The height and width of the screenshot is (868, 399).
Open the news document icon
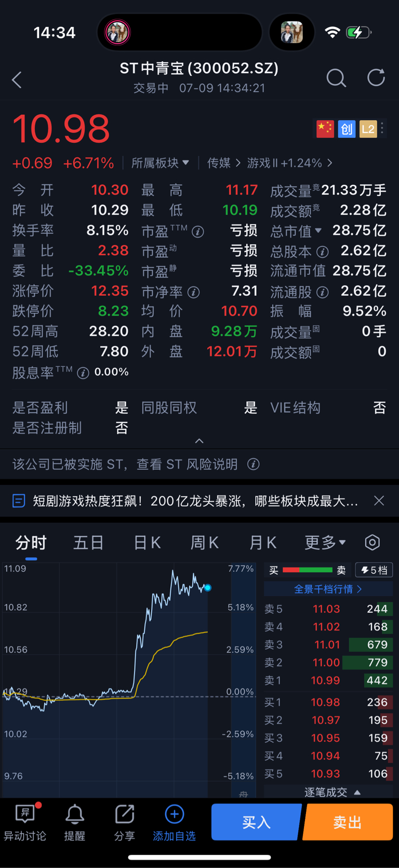click(19, 501)
